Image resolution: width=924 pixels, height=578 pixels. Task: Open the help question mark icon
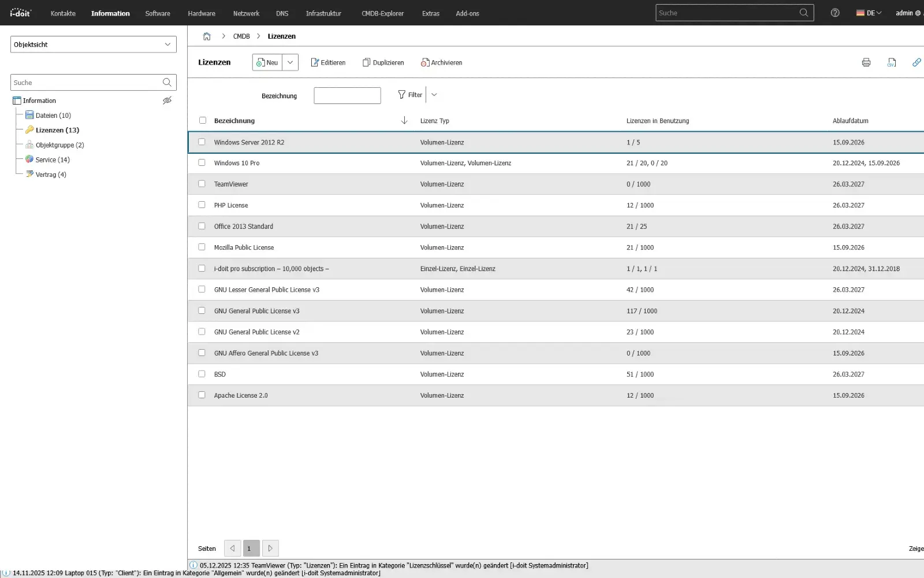click(835, 13)
